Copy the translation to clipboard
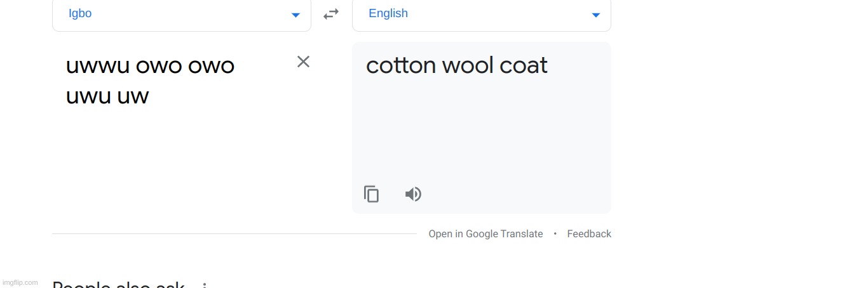The width and height of the screenshot is (868, 288). click(372, 194)
